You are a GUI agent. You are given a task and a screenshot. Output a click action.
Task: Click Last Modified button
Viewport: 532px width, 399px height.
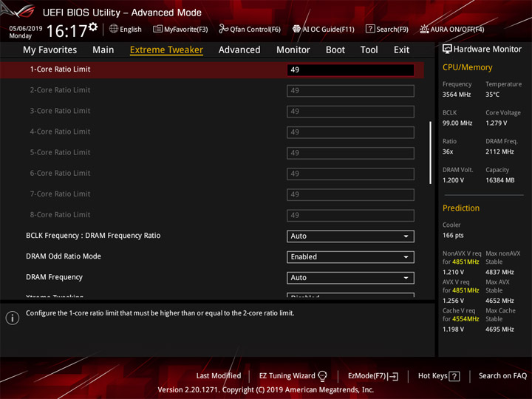click(219, 376)
